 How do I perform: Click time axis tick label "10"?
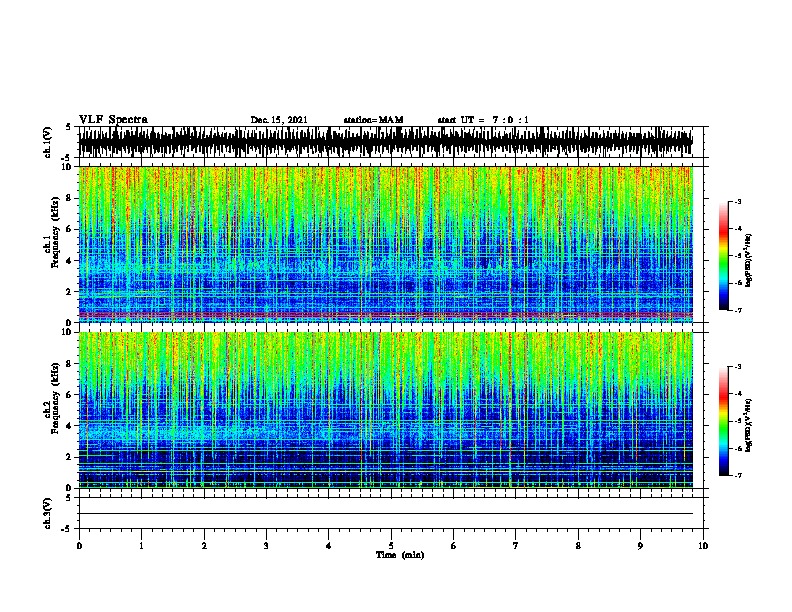point(703,545)
